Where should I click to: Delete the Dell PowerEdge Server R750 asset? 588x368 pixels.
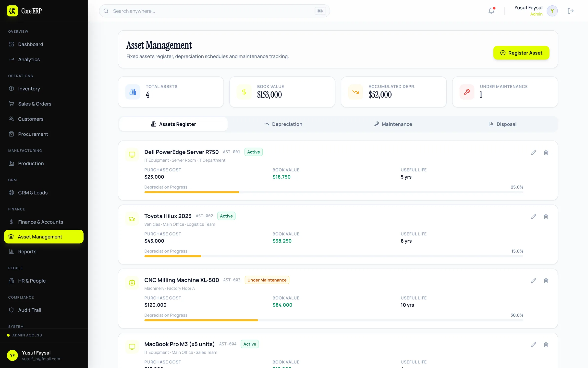[x=546, y=153]
